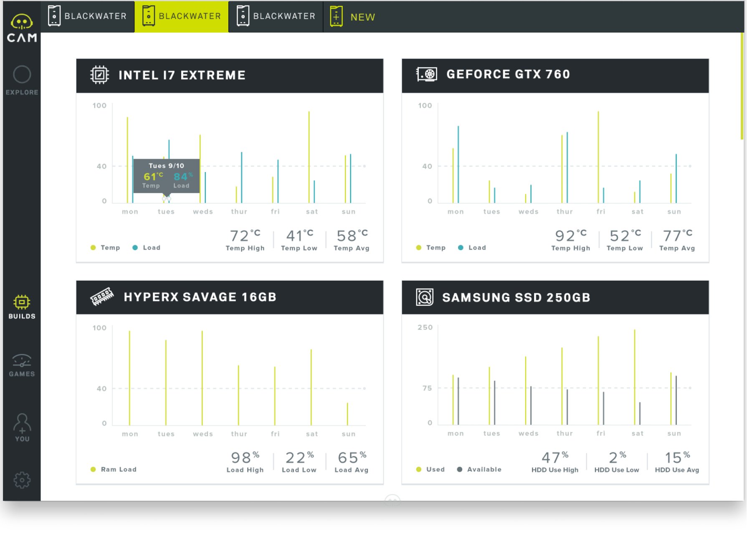The image size is (747, 560).
Task: Toggle the Available legend in the SSD card
Action: [479, 469]
